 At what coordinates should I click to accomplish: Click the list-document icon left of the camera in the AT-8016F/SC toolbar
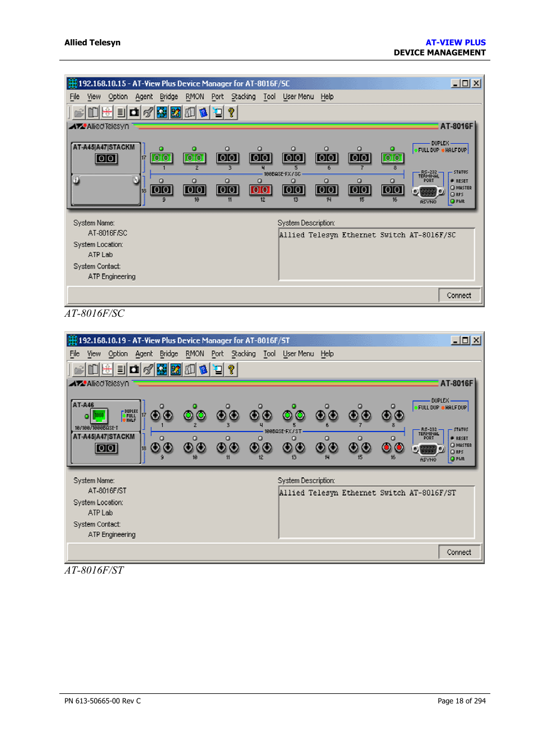121,112
